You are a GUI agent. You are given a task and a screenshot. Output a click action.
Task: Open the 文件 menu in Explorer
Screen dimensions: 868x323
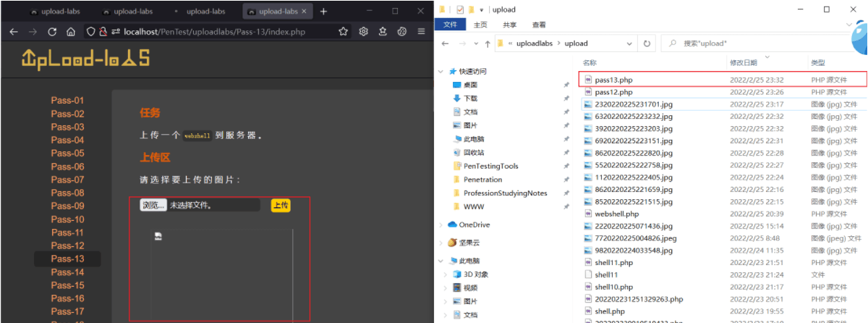(x=450, y=24)
